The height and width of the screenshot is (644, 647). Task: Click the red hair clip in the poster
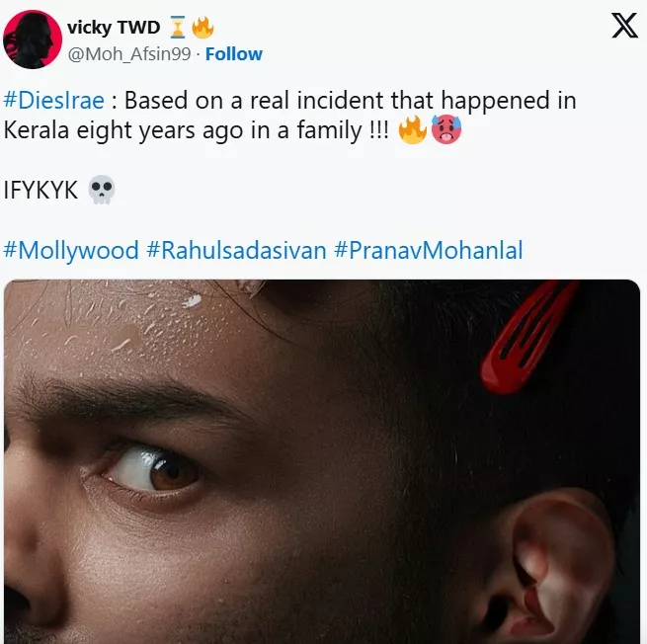[526, 337]
